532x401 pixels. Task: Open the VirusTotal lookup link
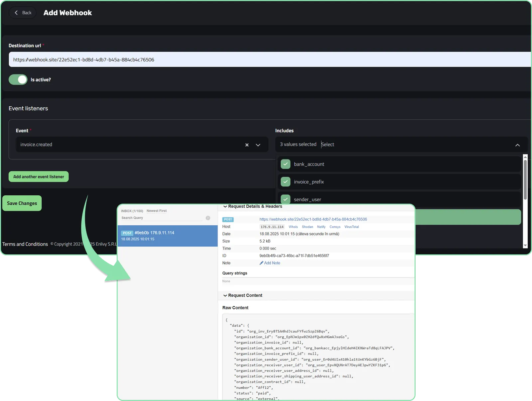point(351,227)
